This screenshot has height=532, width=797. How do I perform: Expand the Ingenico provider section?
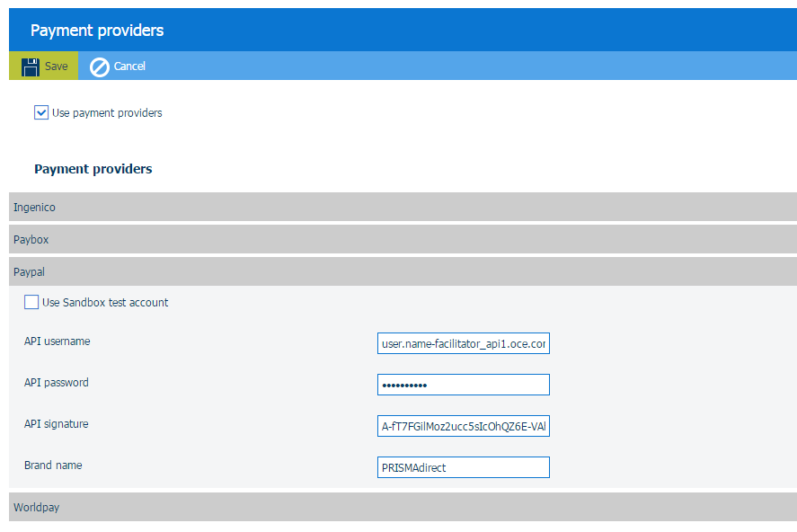pos(403,208)
